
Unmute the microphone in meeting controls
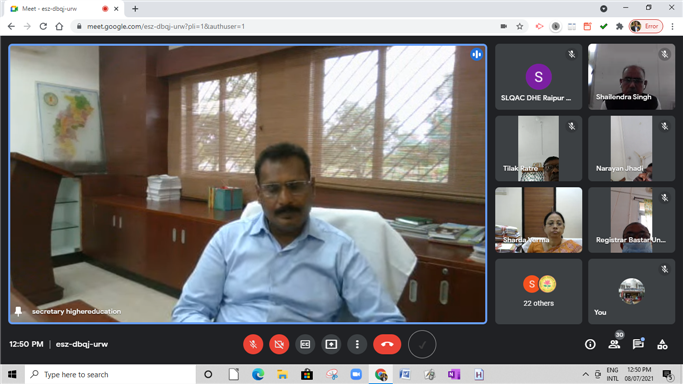(253, 344)
